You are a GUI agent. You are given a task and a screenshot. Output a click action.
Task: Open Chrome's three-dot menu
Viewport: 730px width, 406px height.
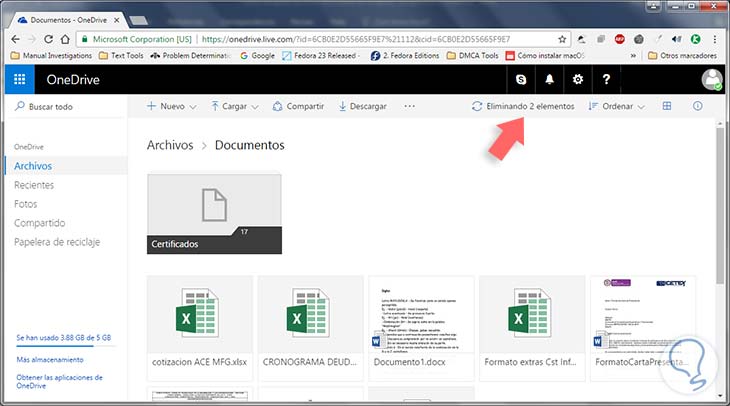pos(715,39)
